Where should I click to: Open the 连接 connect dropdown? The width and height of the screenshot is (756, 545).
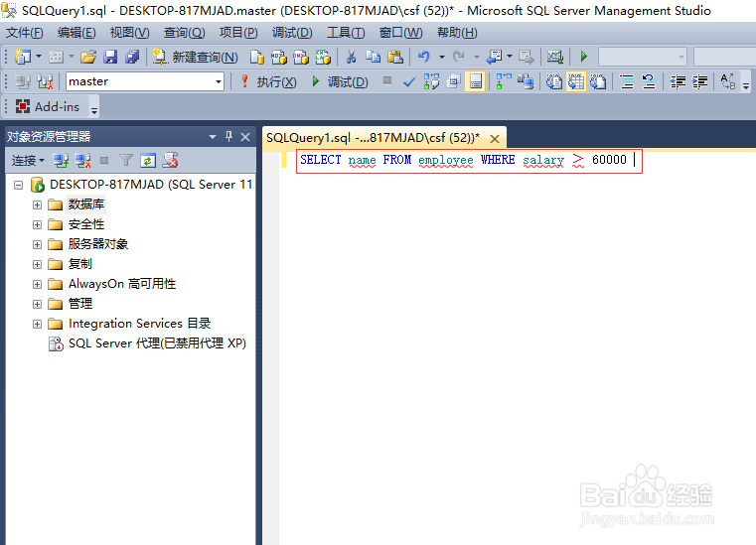[28, 161]
